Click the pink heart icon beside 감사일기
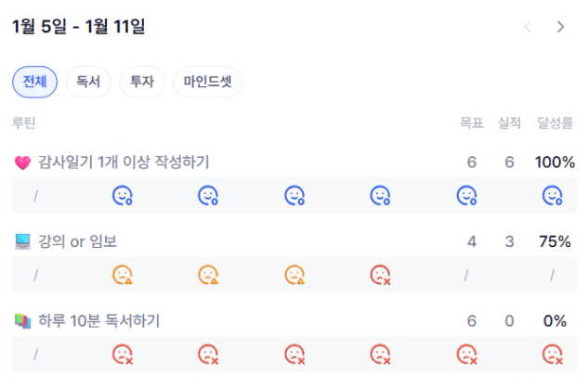Screen dimensions: 588x389 pos(23,162)
